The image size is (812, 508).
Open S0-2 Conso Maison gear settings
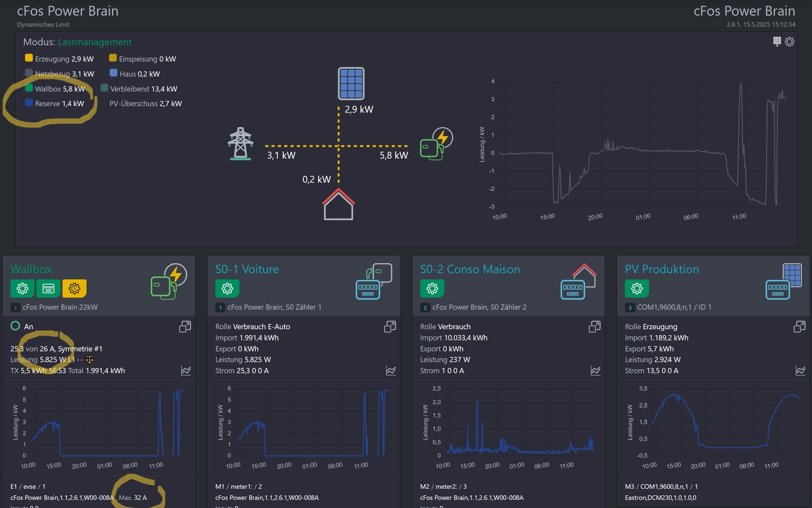(x=432, y=288)
